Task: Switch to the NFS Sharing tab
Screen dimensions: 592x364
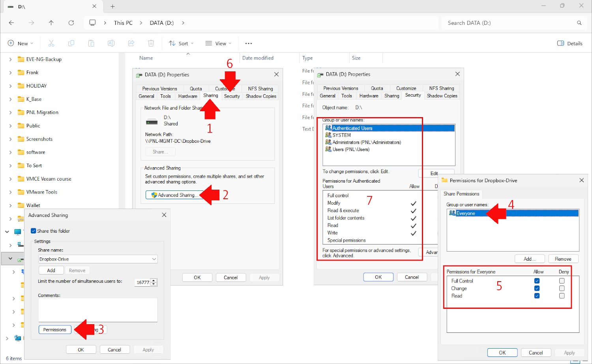Action: pos(260,89)
